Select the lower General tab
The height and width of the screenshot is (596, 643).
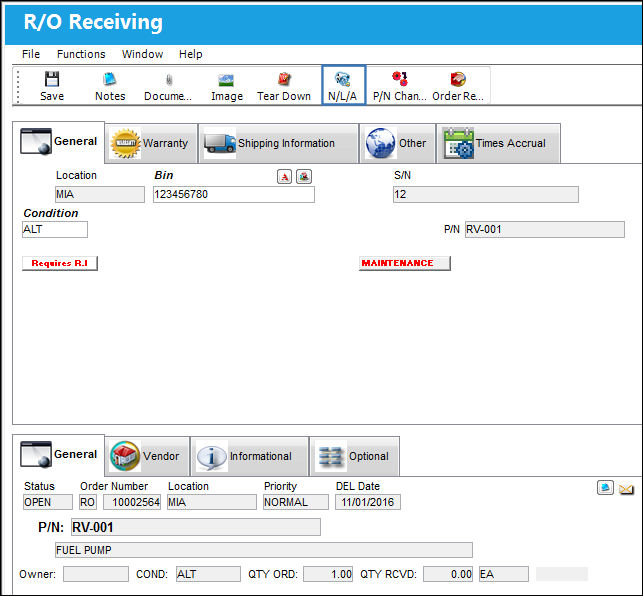point(59,455)
